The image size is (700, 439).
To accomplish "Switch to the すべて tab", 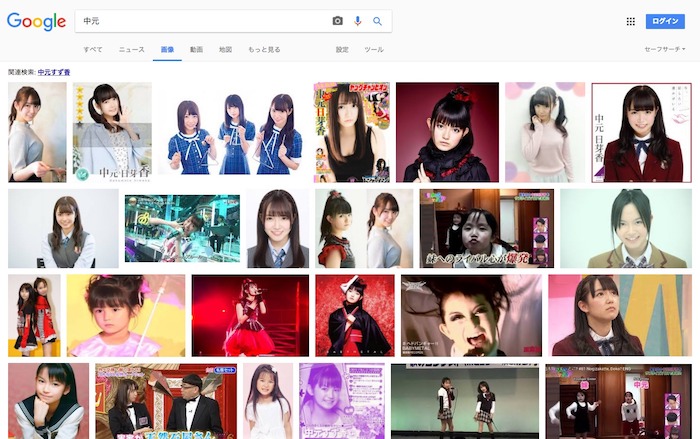I will coord(93,49).
